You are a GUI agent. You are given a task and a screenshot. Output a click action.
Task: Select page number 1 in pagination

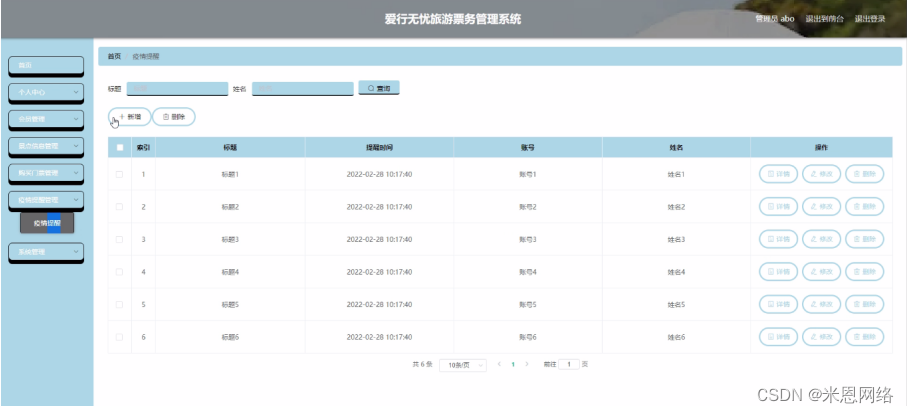point(513,364)
